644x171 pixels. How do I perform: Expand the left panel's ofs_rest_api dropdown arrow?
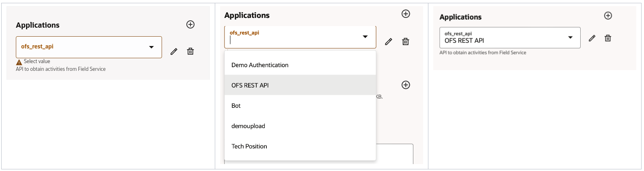click(151, 47)
